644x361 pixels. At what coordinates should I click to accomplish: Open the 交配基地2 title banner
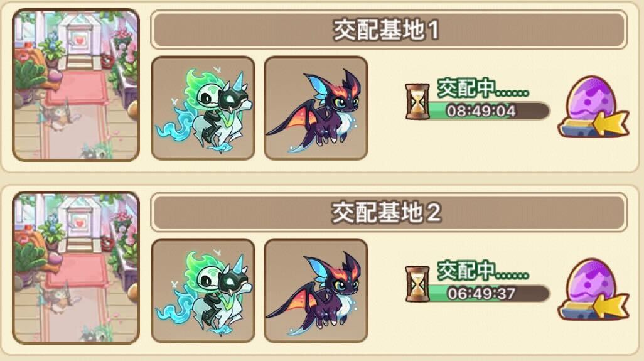coord(389,212)
